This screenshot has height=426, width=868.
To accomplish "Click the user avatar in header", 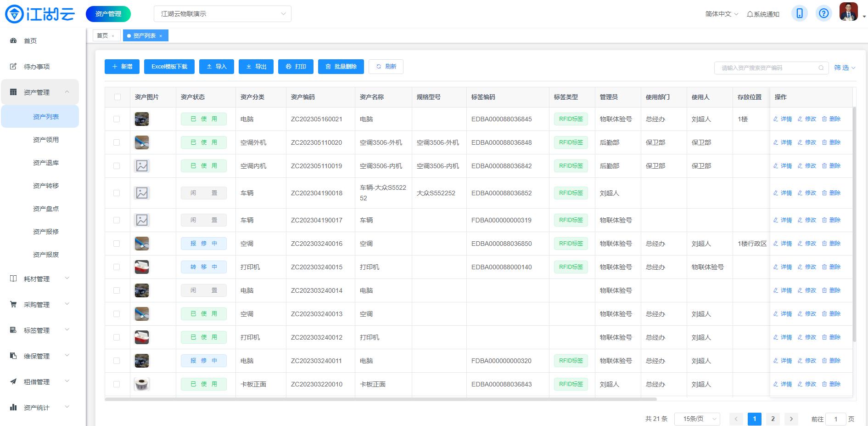I will click(848, 12).
